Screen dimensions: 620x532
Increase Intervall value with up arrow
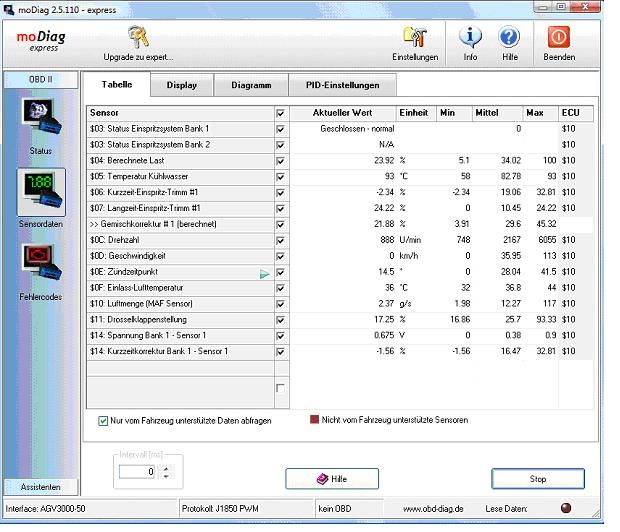pyautogui.click(x=166, y=468)
